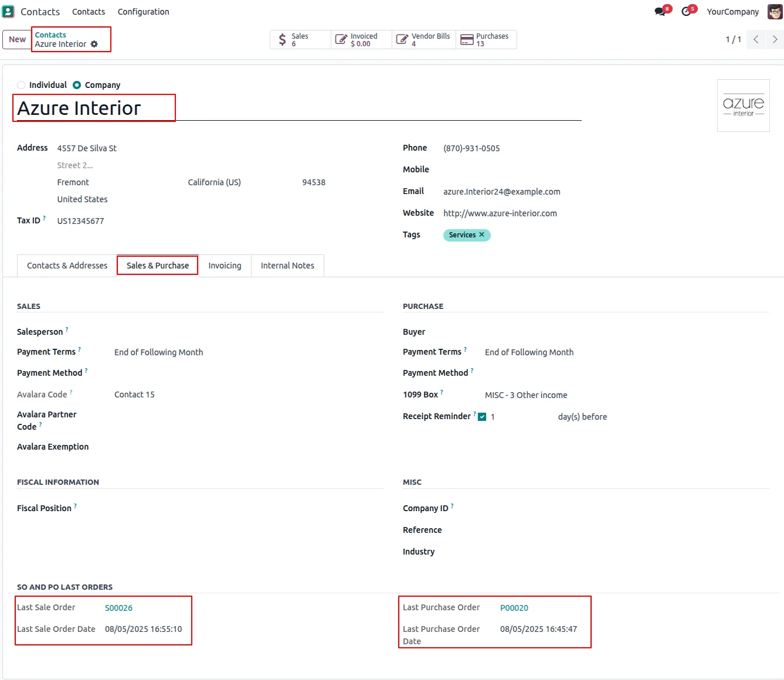Open the Configuration menu
This screenshot has height=680, width=784.
point(143,12)
